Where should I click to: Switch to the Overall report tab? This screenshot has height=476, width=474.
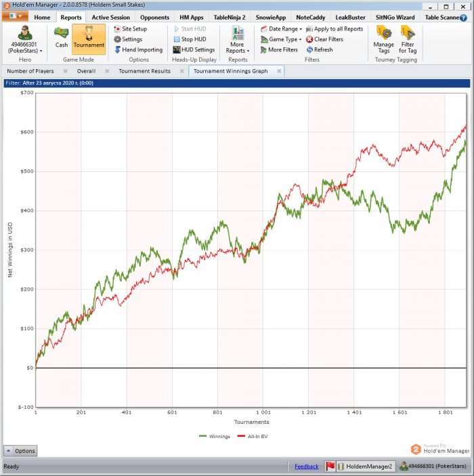tap(86, 71)
